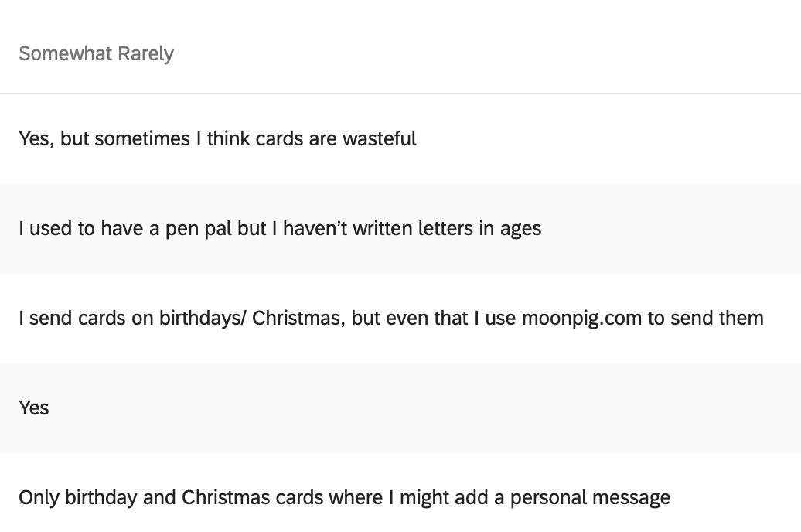
Task: Select the single-word 'Yes' response row
Action: 400,408
